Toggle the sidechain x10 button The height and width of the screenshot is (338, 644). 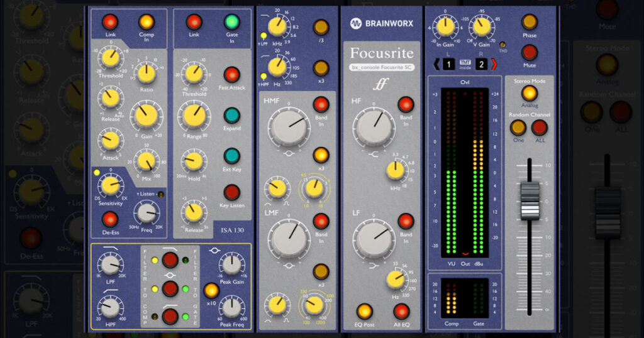[211, 290]
